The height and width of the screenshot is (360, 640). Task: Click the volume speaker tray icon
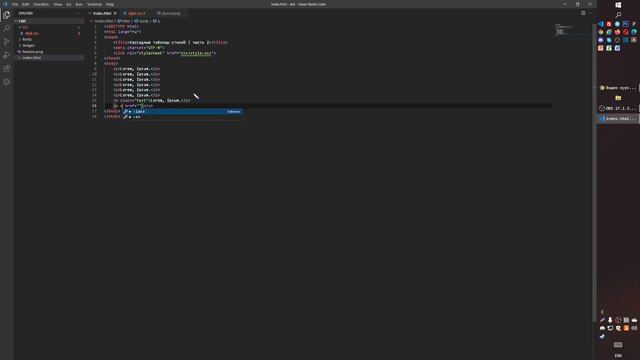pos(634,328)
